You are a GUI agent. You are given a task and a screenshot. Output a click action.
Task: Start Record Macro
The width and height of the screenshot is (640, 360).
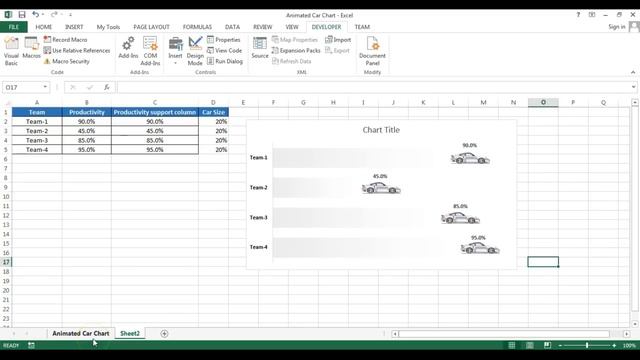[x=66, y=40]
